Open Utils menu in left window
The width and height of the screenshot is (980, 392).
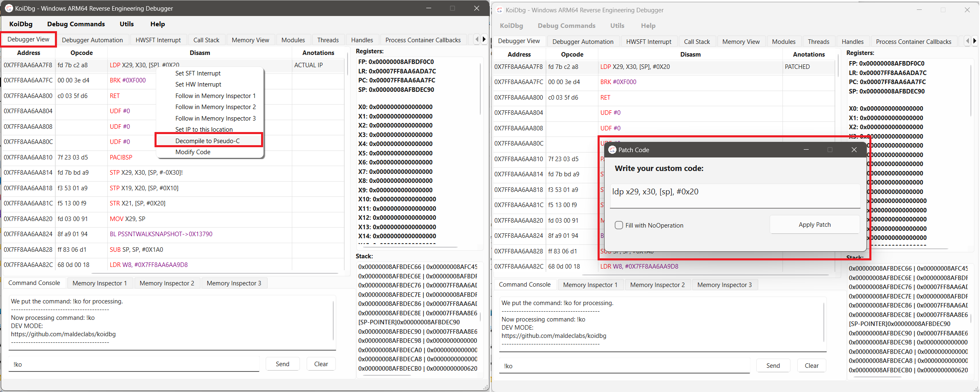(x=127, y=24)
